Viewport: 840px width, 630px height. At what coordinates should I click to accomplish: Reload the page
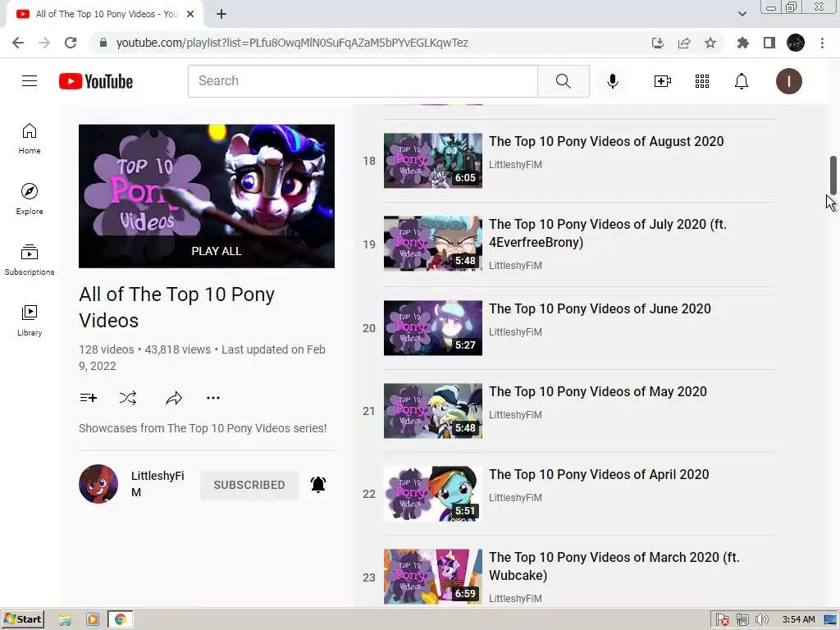tap(71, 43)
